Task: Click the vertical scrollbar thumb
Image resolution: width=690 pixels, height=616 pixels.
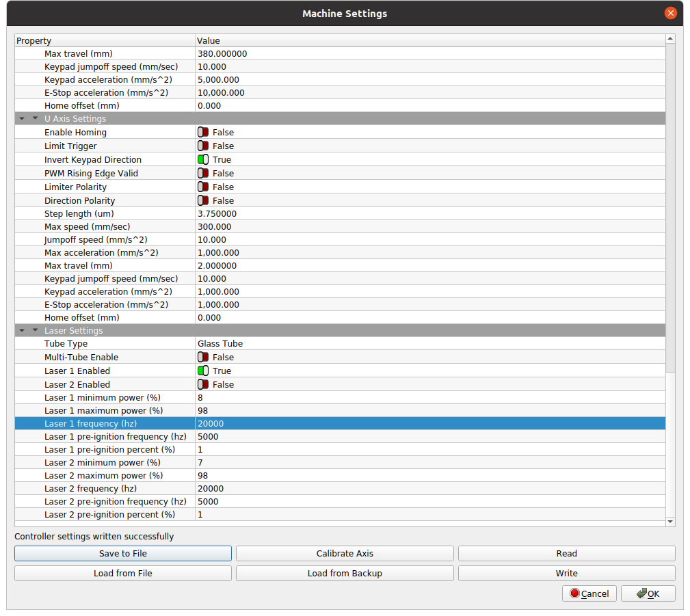Action: [670, 208]
